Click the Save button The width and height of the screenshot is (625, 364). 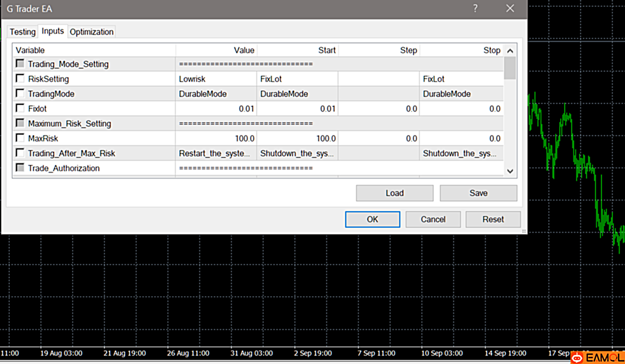click(x=478, y=193)
